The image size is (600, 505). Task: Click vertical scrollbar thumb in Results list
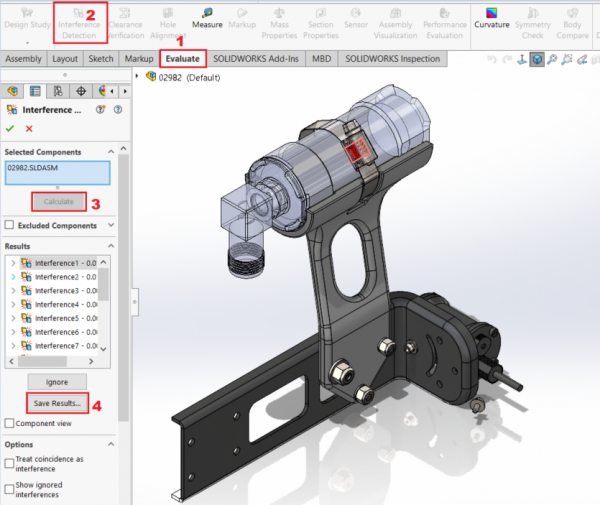click(103, 284)
